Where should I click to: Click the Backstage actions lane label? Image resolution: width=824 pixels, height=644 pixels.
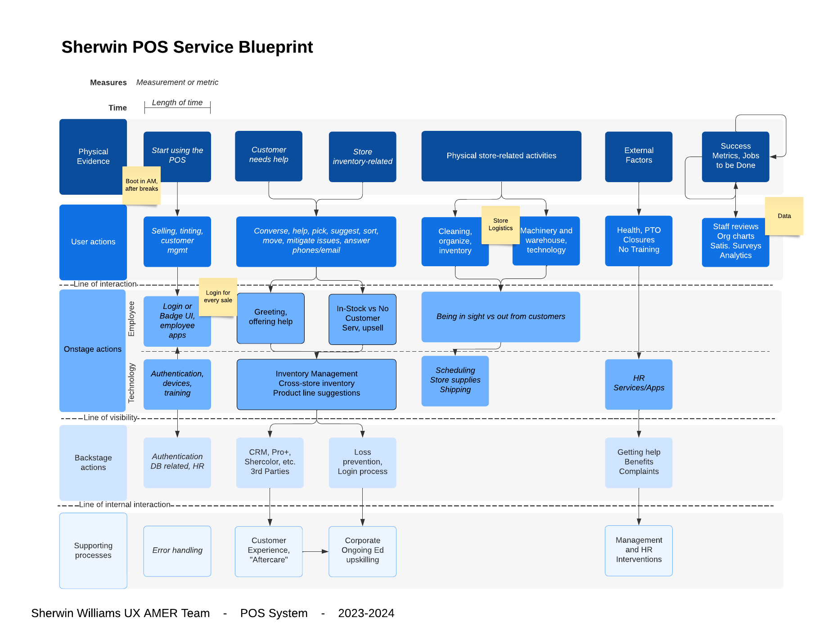[x=93, y=462]
